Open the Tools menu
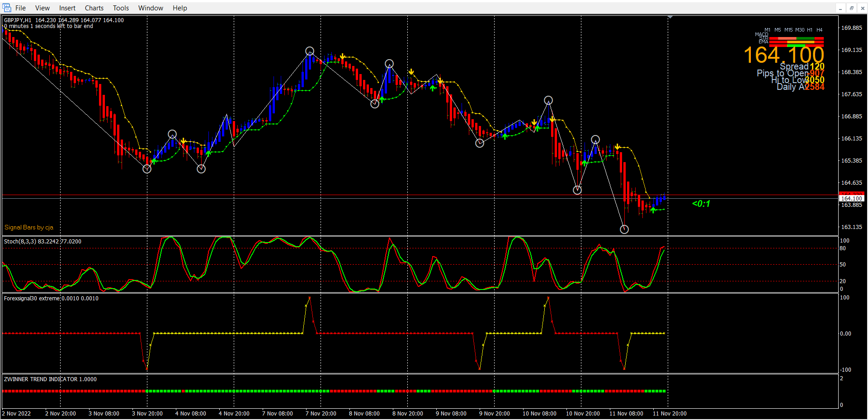This screenshot has height=420, width=868. [121, 8]
